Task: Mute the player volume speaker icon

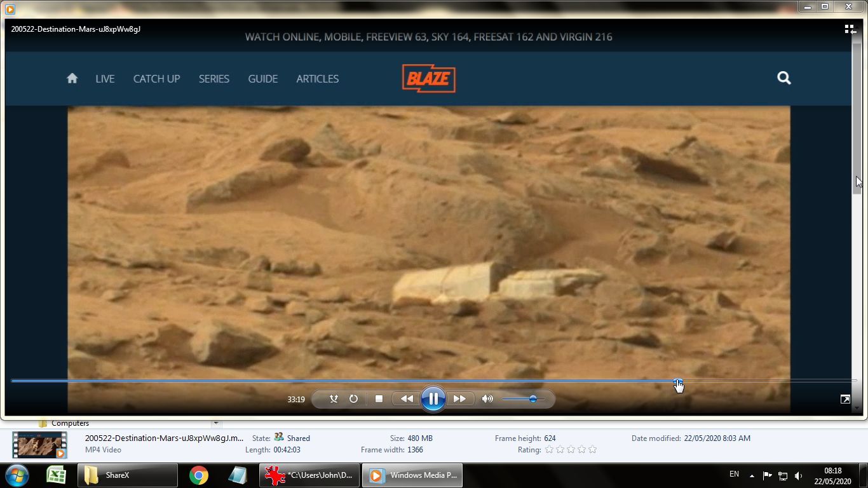Action: [x=487, y=399]
